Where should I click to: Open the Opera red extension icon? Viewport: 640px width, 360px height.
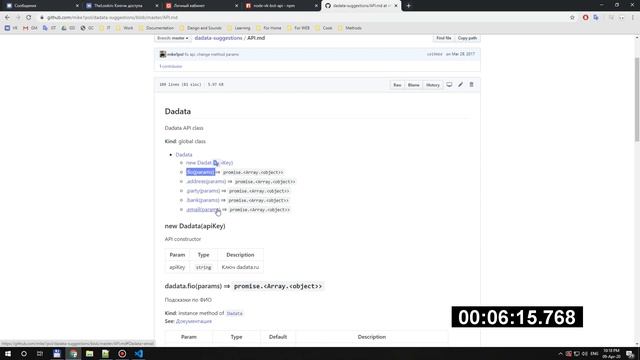coord(586,18)
